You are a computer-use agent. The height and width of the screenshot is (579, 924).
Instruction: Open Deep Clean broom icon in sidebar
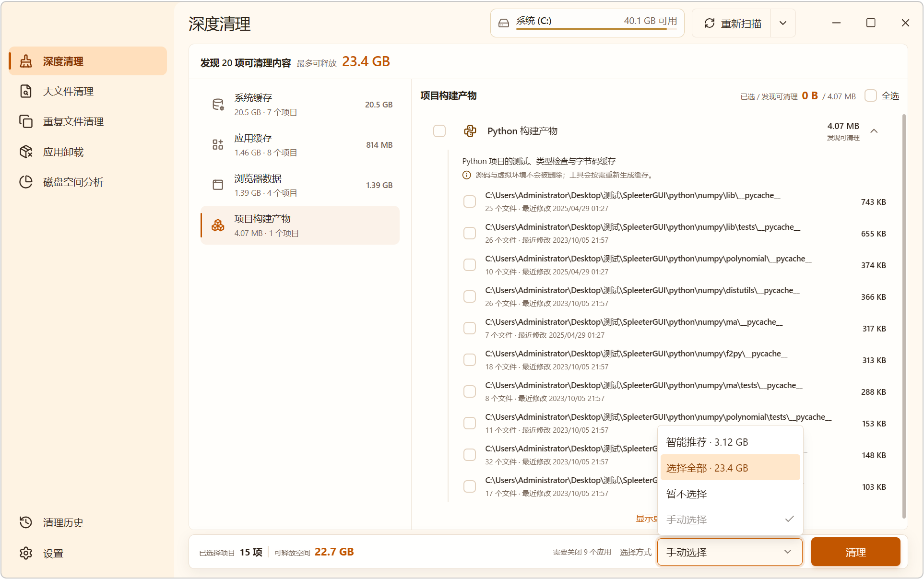click(x=26, y=61)
